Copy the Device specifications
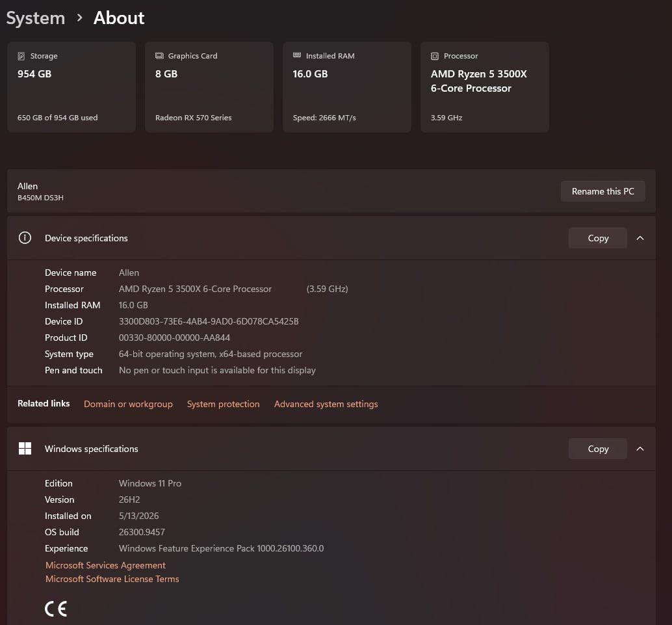The height and width of the screenshot is (625, 672). [x=598, y=238]
